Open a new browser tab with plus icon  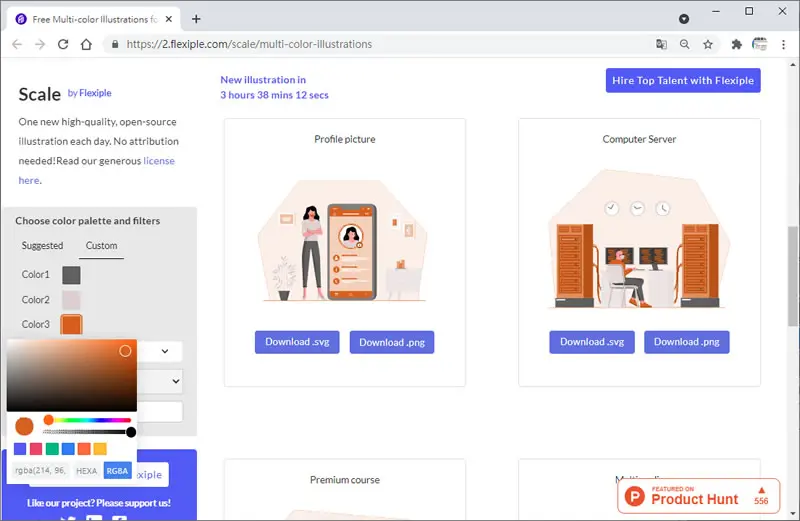(x=196, y=19)
